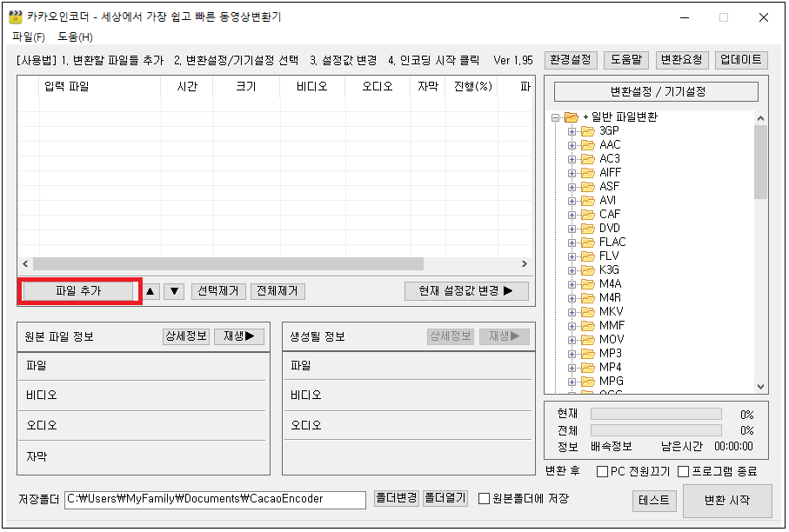Click the 전체제거 button
The height and width of the screenshot is (532, 789).
(x=277, y=291)
